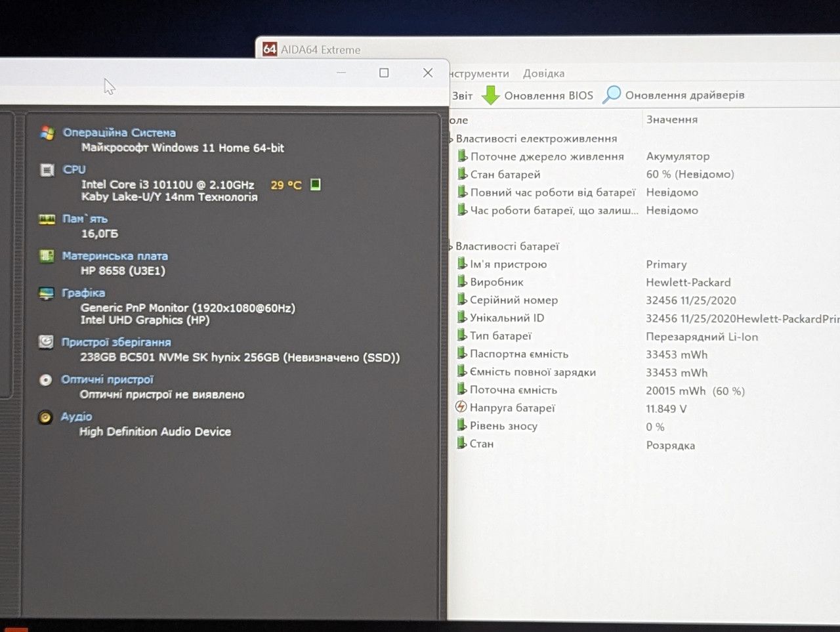This screenshot has width=840, height=632.
Task: Open the Операційна Система section link
Action: pyautogui.click(x=119, y=133)
